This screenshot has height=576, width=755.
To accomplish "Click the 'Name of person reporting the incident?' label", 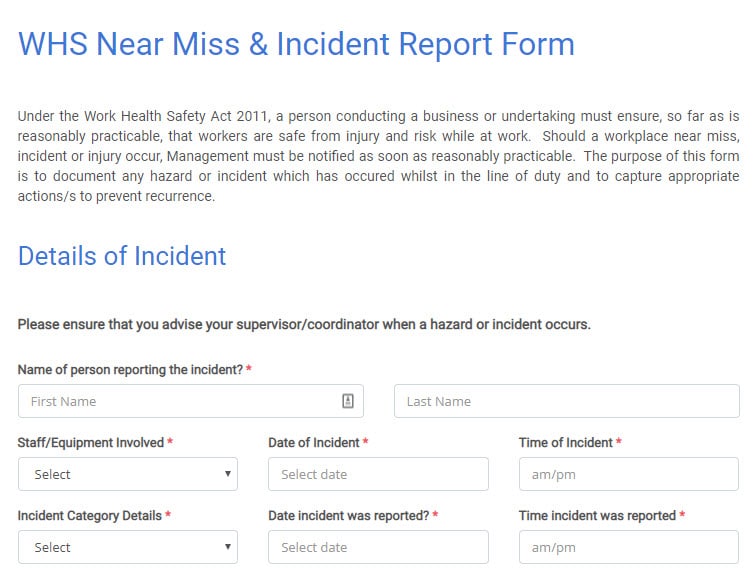I will click(x=130, y=369).
